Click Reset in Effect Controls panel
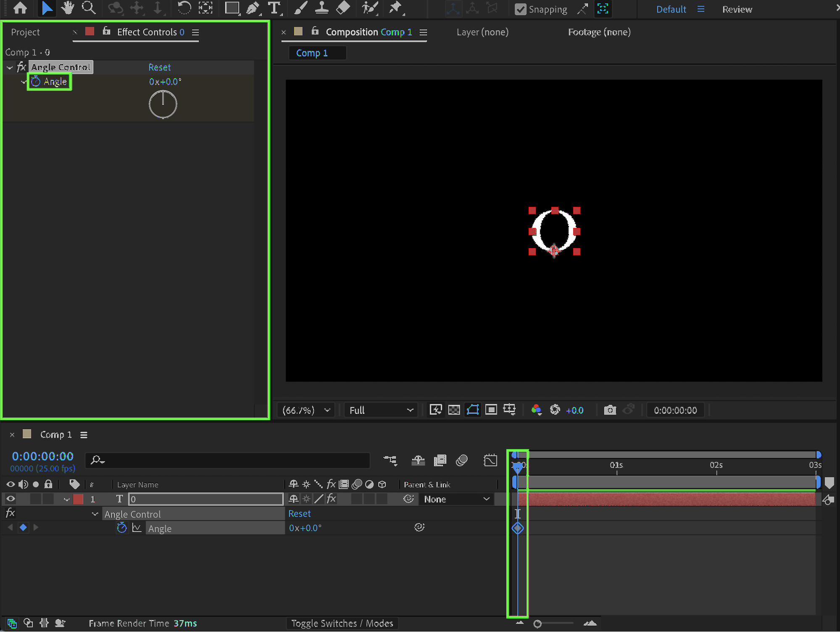The width and height of the screenshot is (840, 632). pos(160,67)
